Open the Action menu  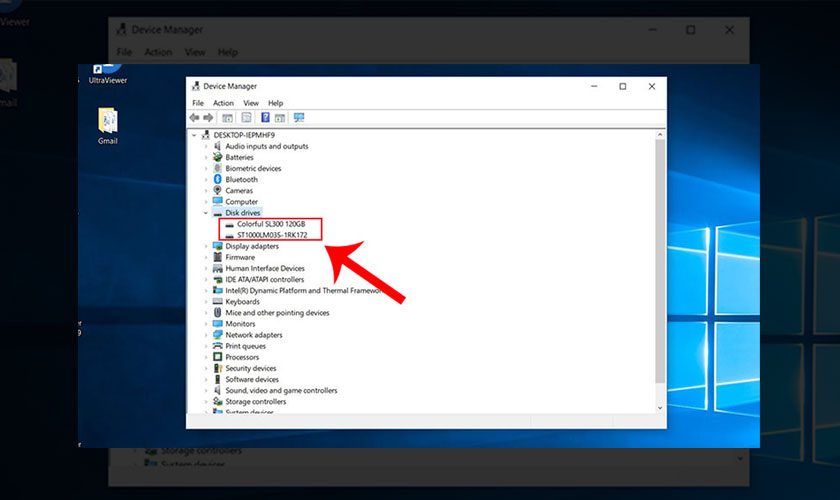tap(223, 103)
